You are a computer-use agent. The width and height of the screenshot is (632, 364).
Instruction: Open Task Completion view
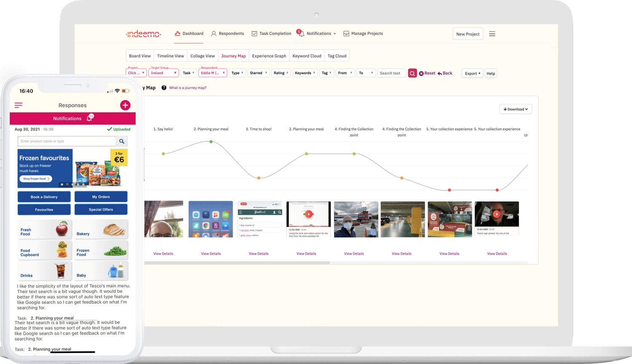pos(271,33)
